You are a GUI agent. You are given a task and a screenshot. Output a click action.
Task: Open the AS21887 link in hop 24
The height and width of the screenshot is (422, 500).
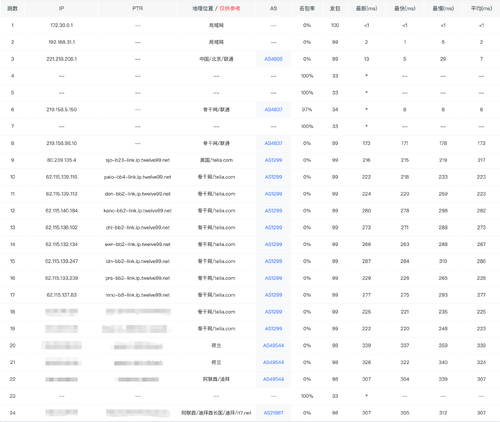(273, 413)
